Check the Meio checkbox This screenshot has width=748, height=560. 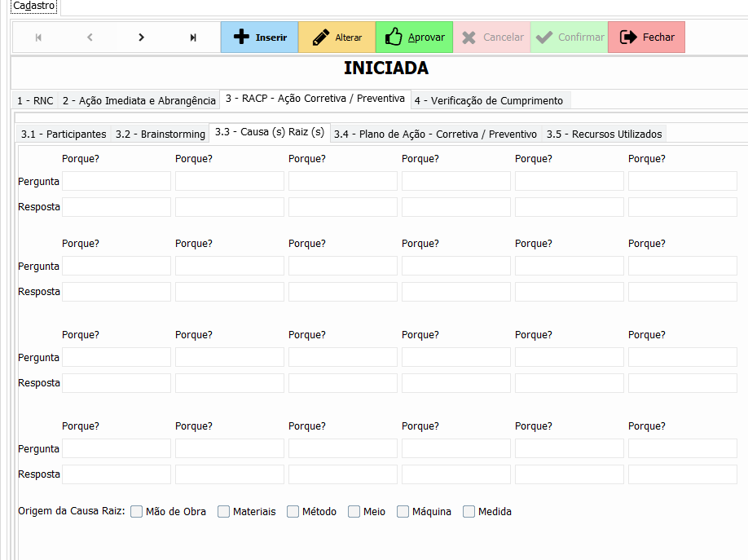click(354, 512)
